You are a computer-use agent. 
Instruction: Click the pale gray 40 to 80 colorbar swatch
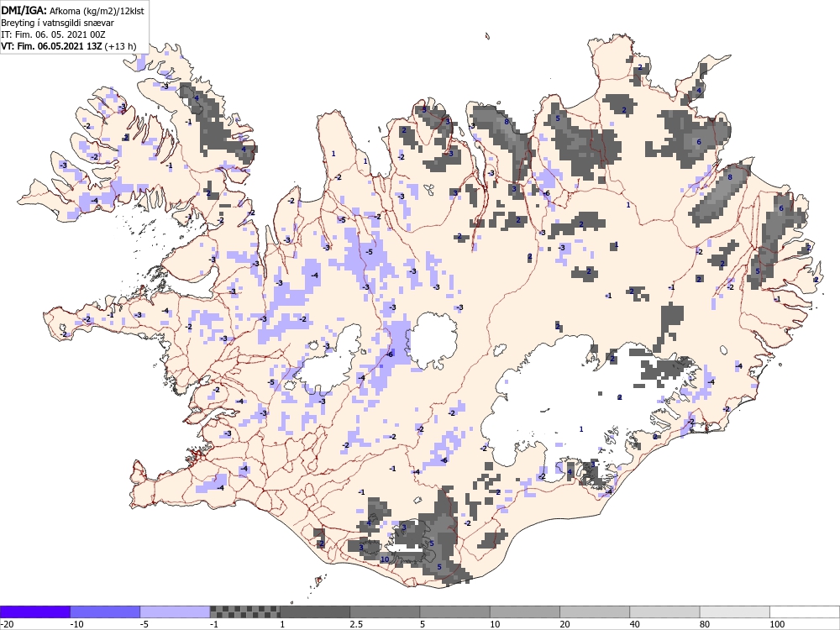pyautogui.click(x=664, y=612)
